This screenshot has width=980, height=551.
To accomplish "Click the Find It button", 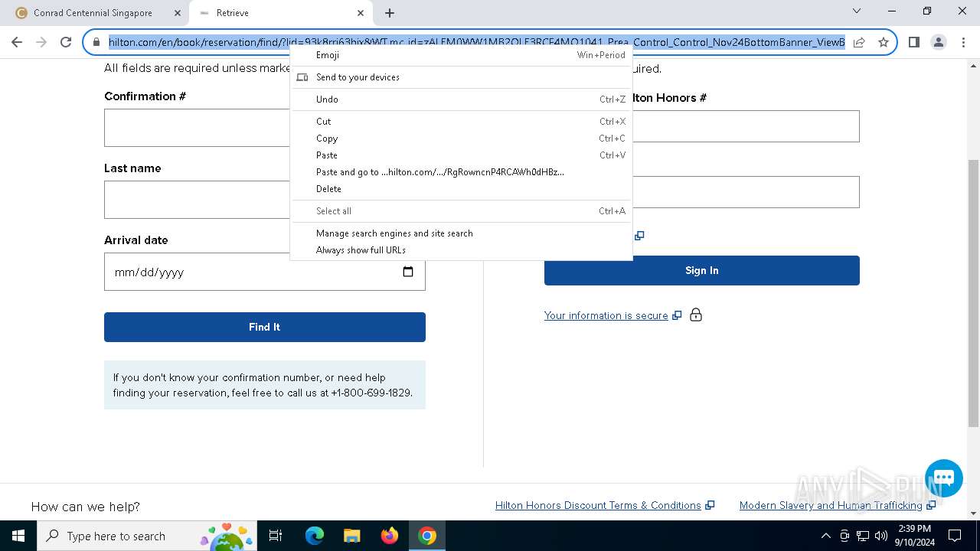I will [265, 327].
